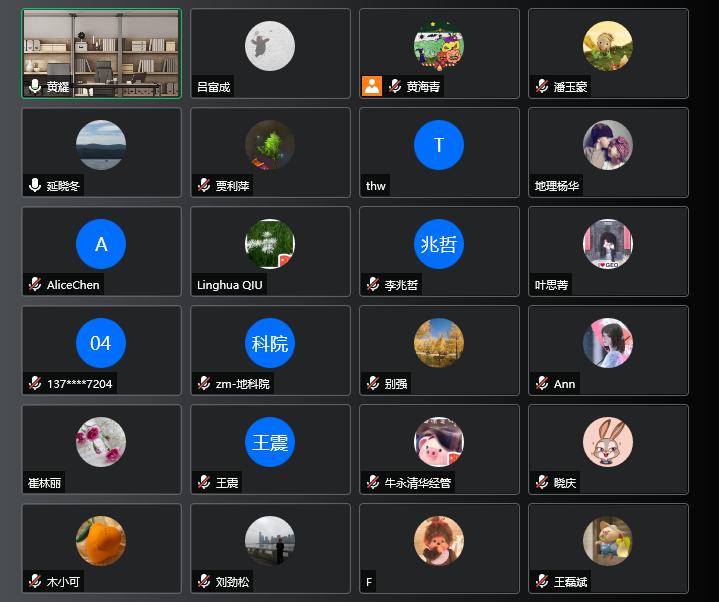Click the orange host person icon on 黄海青's tile
719x602 pixels.
point(372,86)
